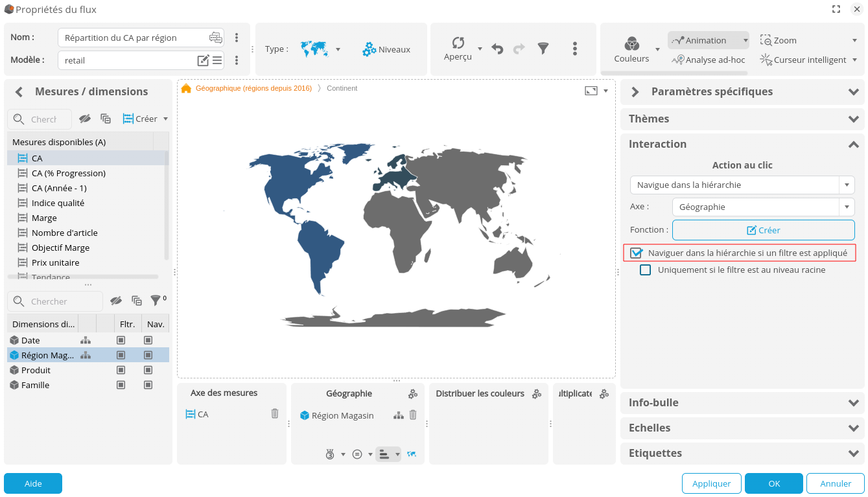Click hierarchy icon of Région Magasin in Géographie

399,415
